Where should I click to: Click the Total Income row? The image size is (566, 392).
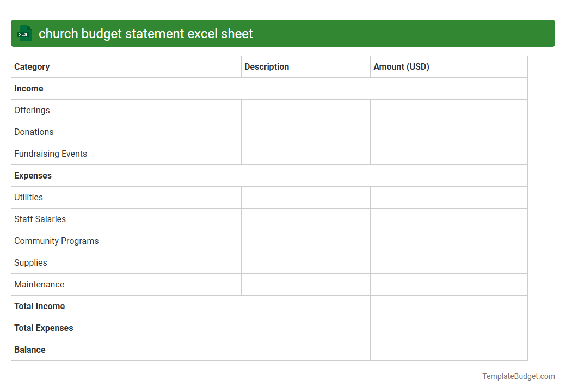tap(39, 306)
